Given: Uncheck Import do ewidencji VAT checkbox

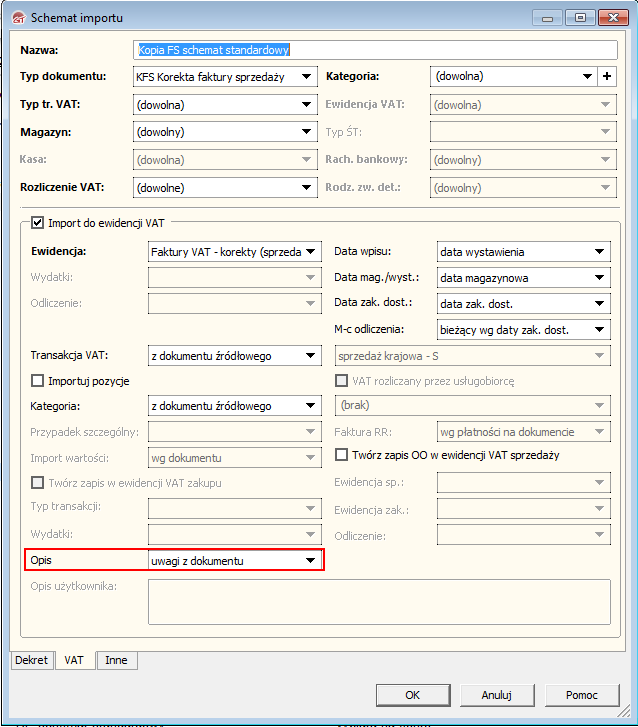Looking at the screenshot, I should tap(38, 223).
